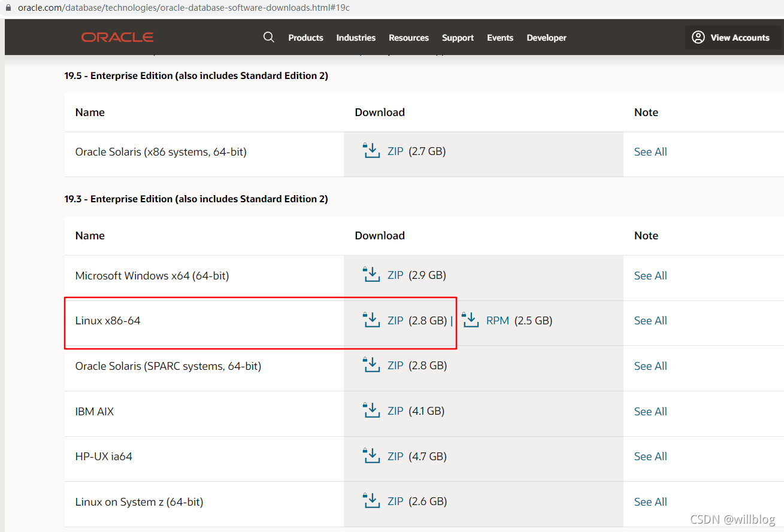Click See All for Solaris SPARC row

coord(650,366)
